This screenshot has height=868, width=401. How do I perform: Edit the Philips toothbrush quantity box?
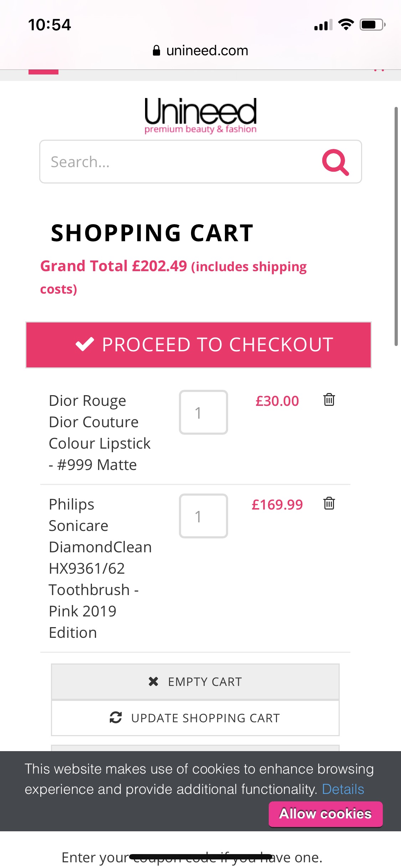203,516
